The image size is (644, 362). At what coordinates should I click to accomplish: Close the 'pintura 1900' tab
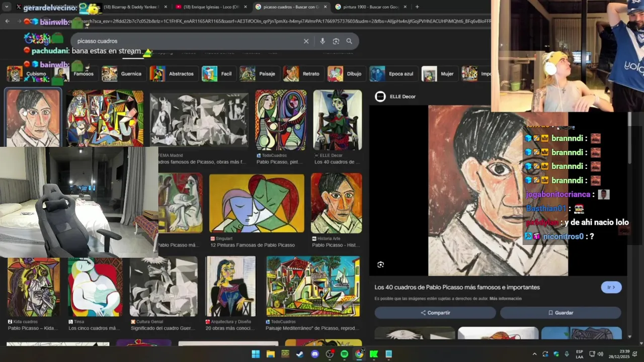click(405, 7)
